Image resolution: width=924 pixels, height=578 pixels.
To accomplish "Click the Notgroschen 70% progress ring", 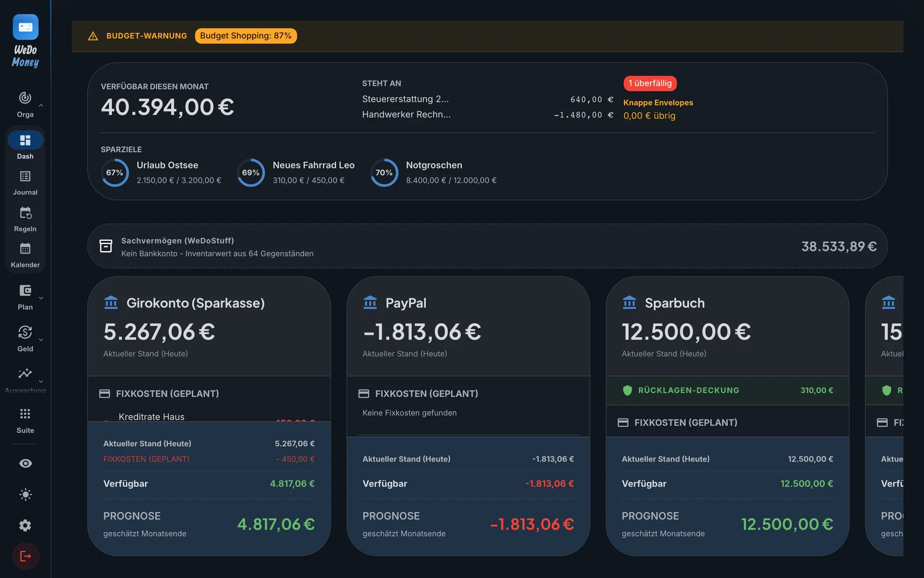I will tap(384, 173).
